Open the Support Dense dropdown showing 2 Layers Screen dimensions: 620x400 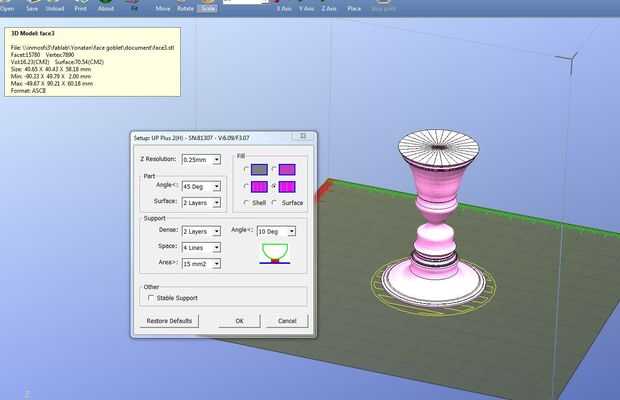[x=201, y=231]
